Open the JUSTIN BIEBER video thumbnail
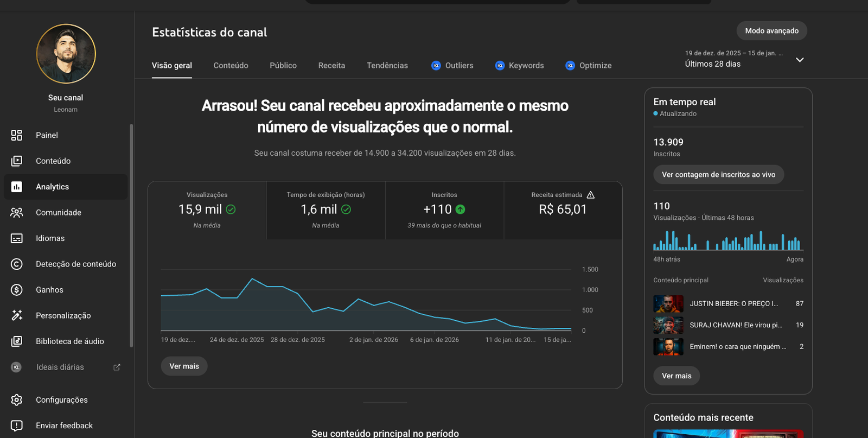 pos(668,304)
